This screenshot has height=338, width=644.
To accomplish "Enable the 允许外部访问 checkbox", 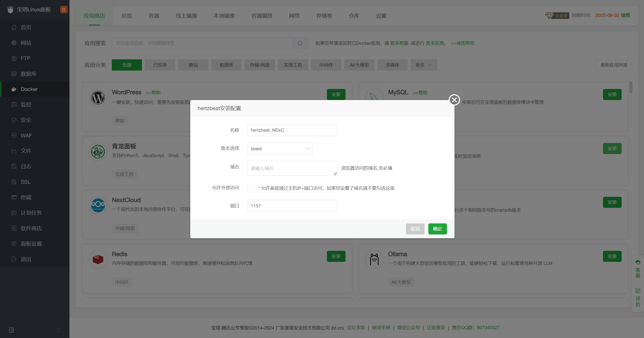I will [250, 188].
